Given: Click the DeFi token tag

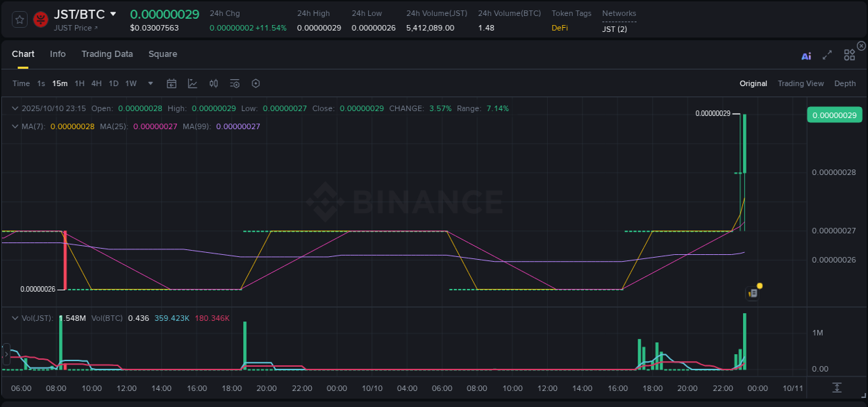Looking at the screenshot, I should pyautogui.click(x=560, y=28).
